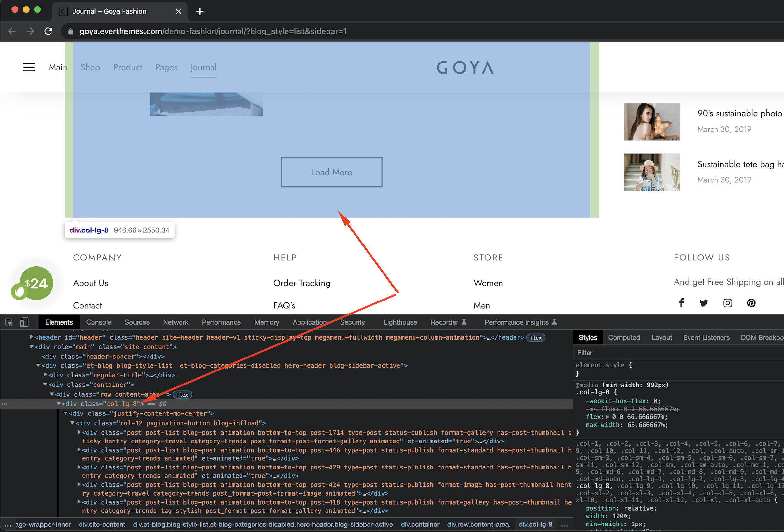Image resolution: width=784 pixels, height=532 pixels.
Task: Click the Product navigation menu item
Action: [127, 67]
